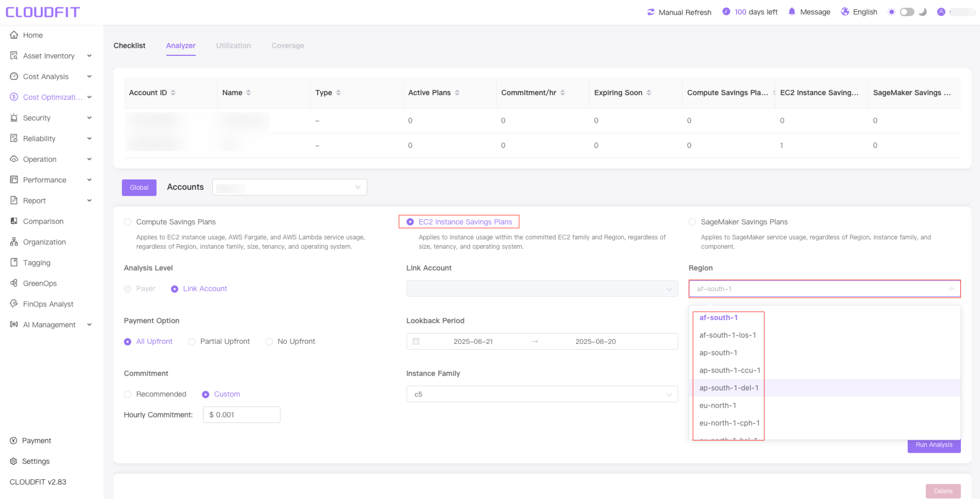Click the Message bell icon
The image size is (980, 499).
tap(792, 11)
